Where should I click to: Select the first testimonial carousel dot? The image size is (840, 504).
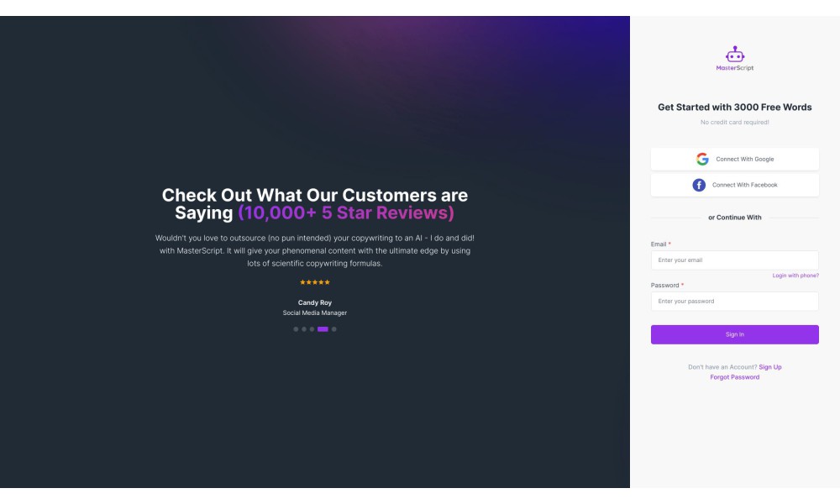point(296,329)
